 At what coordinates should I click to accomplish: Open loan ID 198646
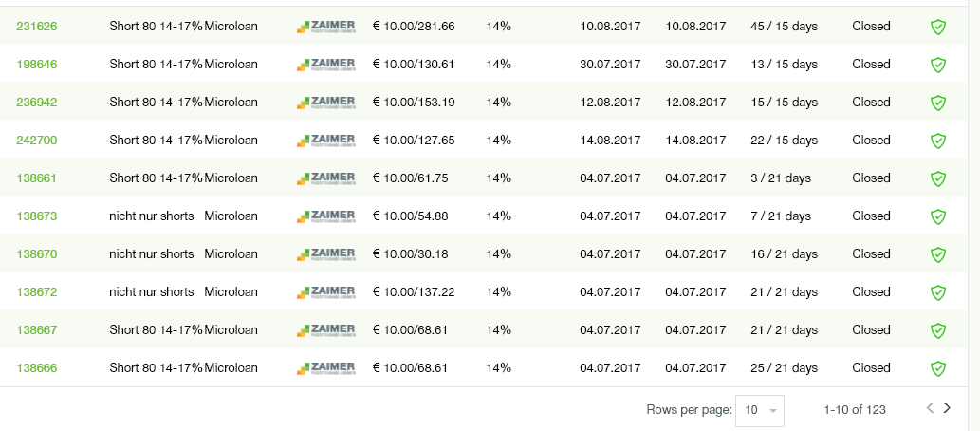coord(37,65)
